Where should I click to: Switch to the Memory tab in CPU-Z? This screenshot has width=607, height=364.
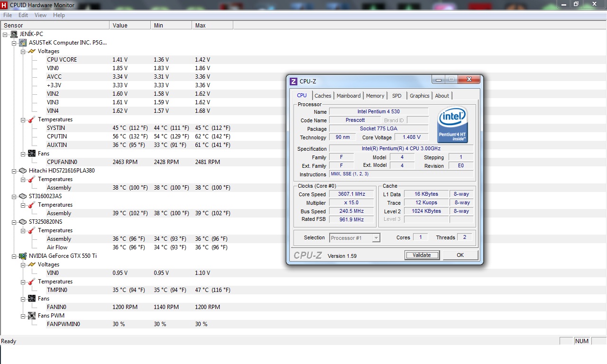[375, 96]
